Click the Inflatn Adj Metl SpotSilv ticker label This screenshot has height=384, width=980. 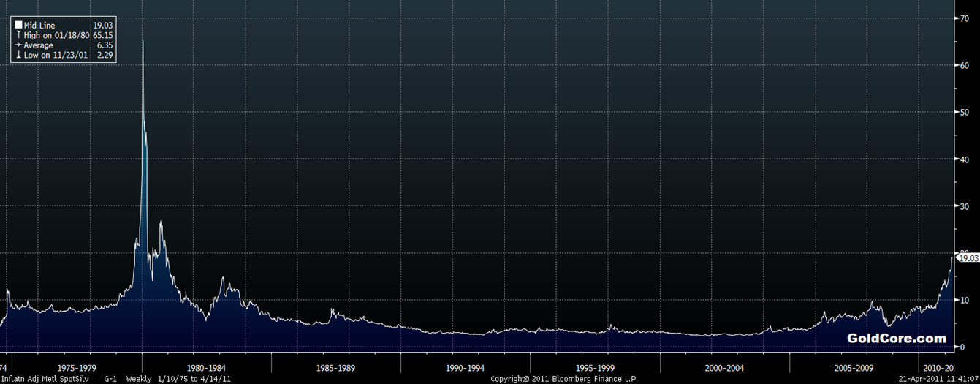pyautogui.click(x=45, y=380)
